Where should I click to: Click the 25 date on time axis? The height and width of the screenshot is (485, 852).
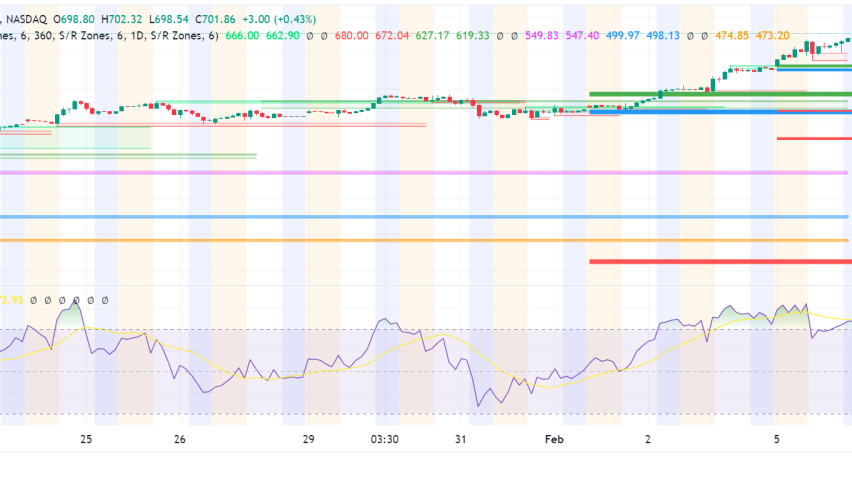point(87,439)
